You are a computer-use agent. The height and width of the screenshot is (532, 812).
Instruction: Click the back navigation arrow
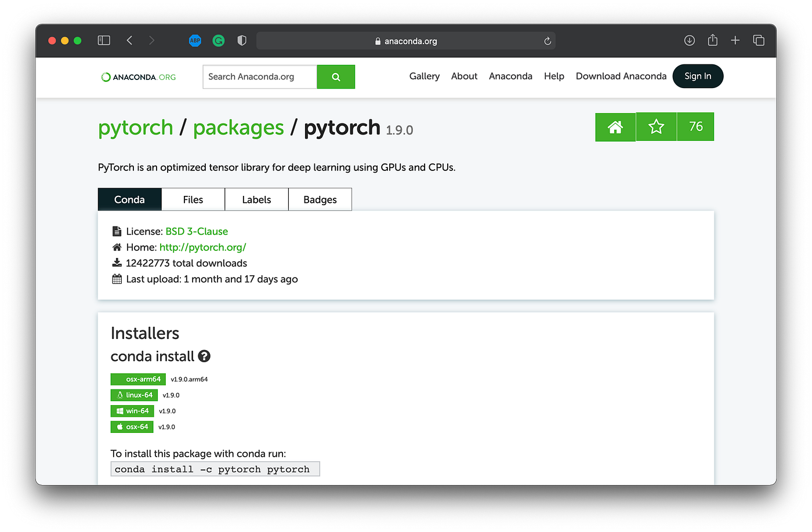coord(129,40)
